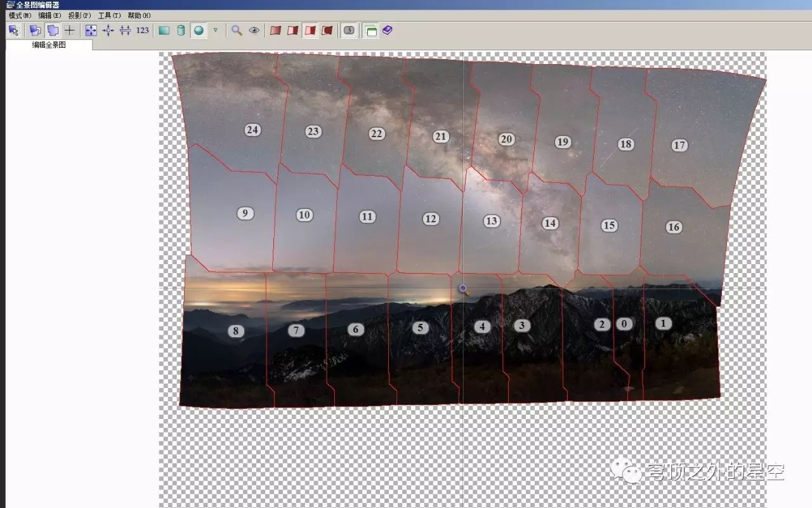Image resolution: width=812 pixels, height=508 pixels.
Task: Click the 全景图编辑器 window title bar icon
Action: [10, 4]
